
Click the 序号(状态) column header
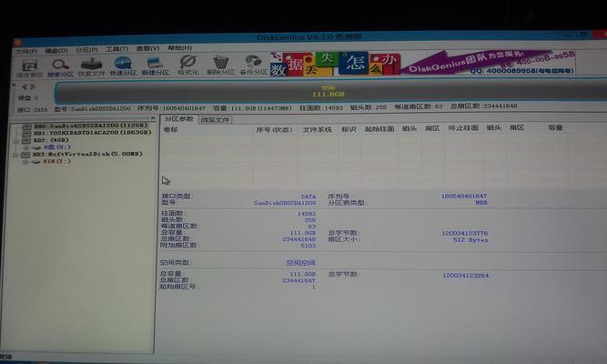click(274, 130)
